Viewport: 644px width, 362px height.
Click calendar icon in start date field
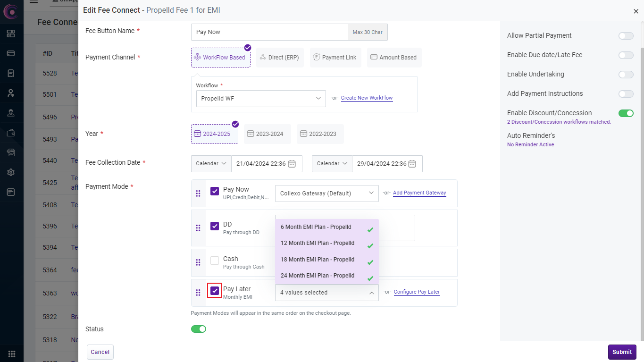tap(292, 164)
